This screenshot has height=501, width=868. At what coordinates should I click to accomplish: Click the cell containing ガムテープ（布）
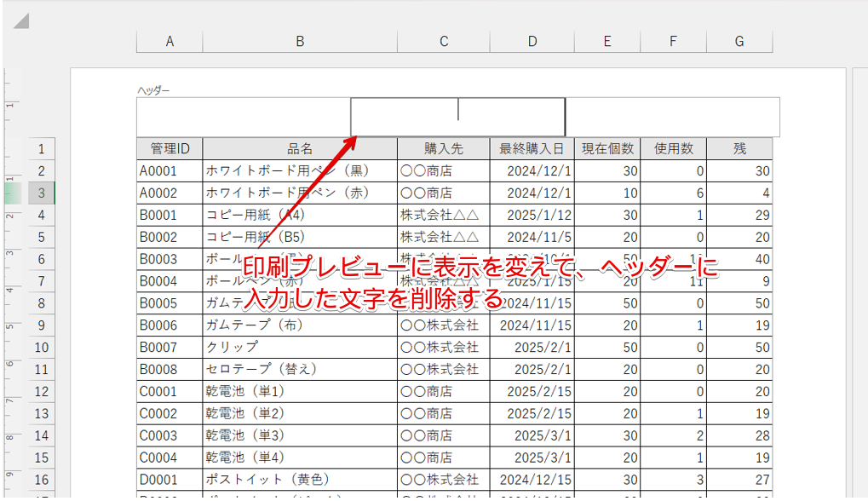pos(300,325)
